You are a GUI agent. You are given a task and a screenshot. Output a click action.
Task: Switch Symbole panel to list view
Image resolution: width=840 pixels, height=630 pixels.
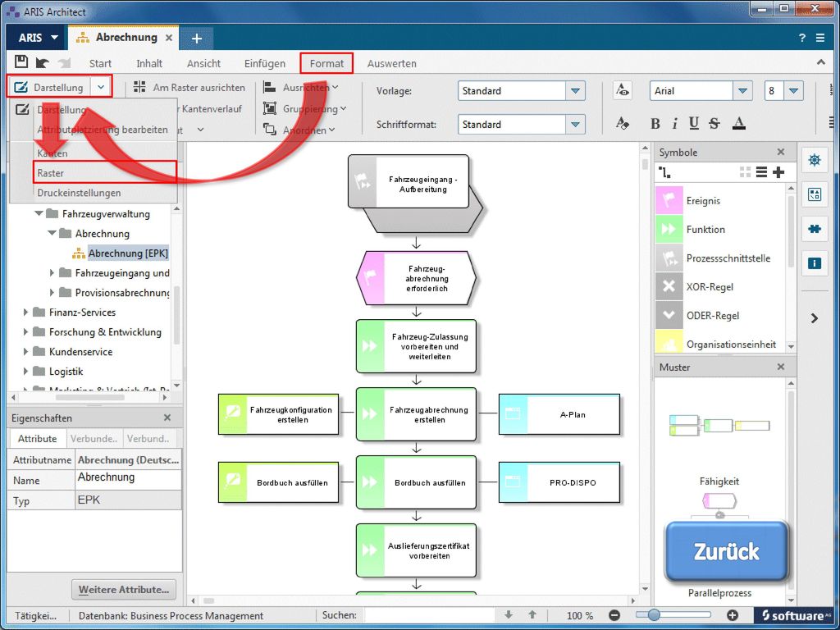[761, 172]
